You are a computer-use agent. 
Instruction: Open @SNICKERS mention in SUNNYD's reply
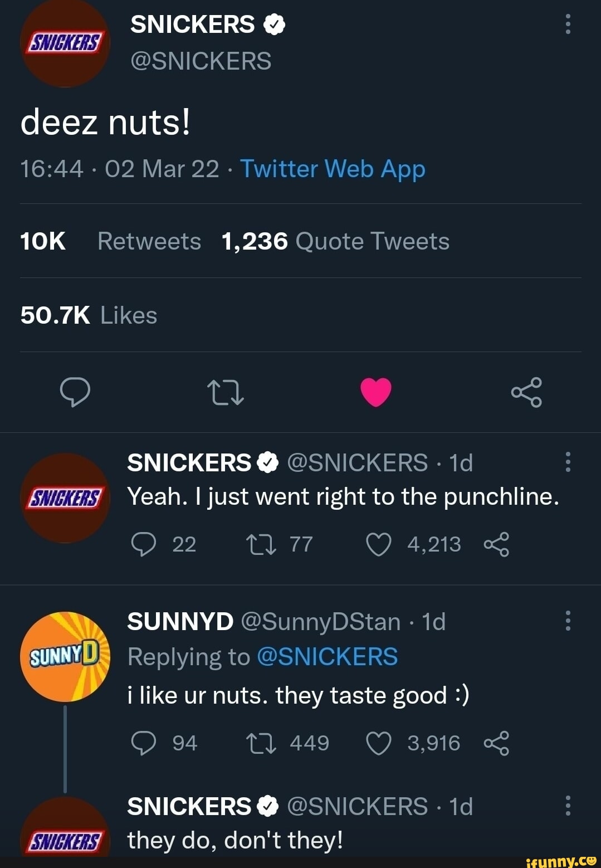pyautogui.click(x=328, y=657)
